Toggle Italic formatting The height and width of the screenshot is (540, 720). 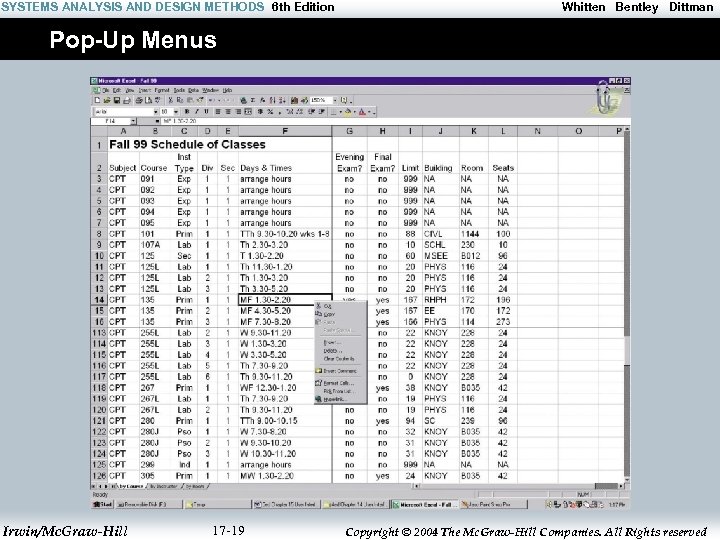point(197,112)
